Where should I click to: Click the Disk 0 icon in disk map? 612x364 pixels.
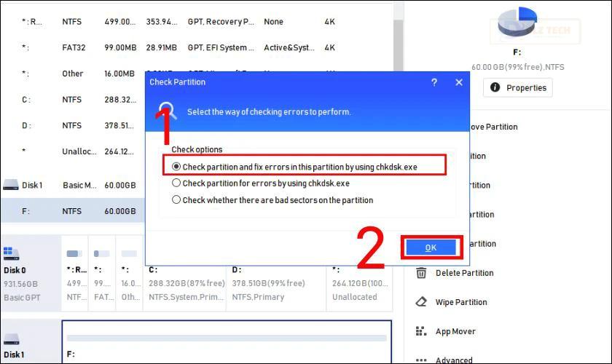(x=11, y=253)
